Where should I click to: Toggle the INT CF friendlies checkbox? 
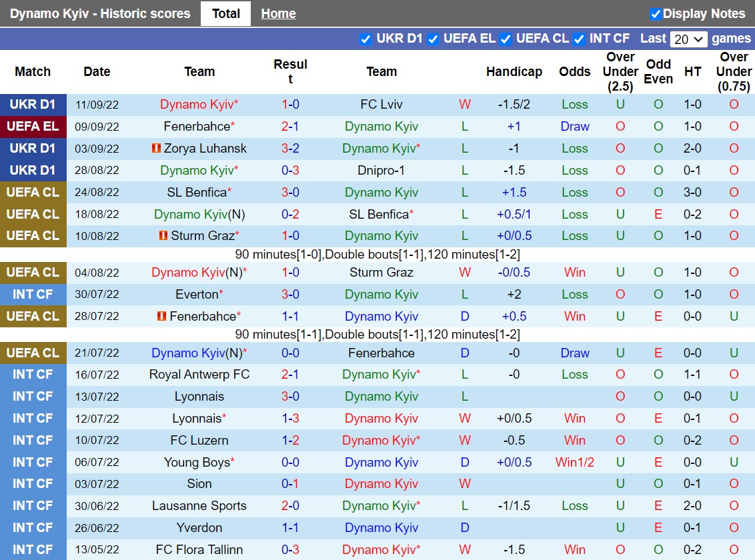579,39
